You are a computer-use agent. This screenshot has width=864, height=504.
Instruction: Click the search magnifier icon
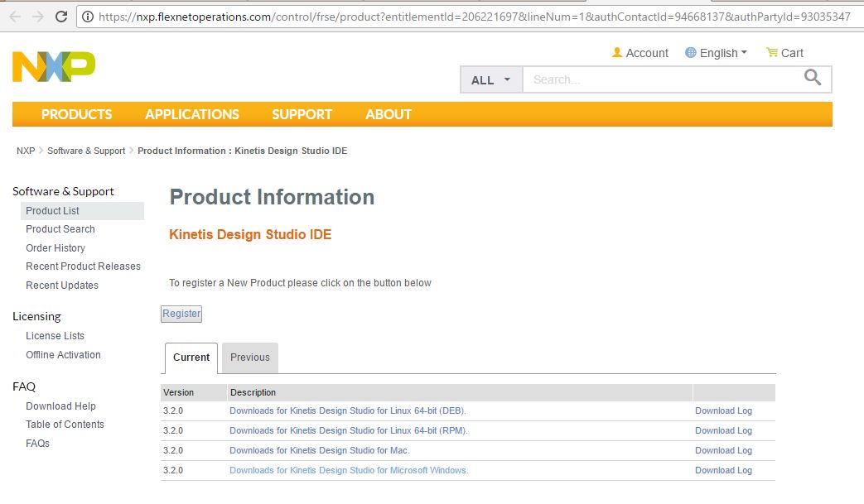pyautogui.click(x=812, y=77)
